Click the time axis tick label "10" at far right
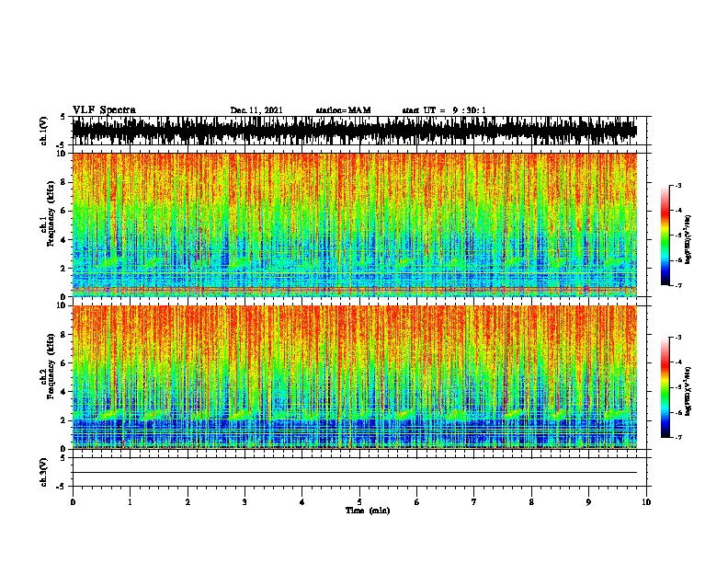Screen dimensions: 728x563 pos(646,502)
